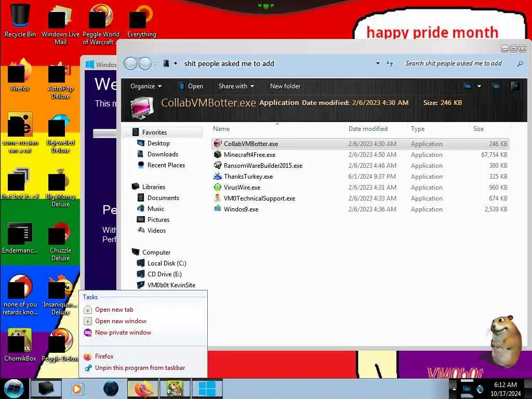Open Recent Places in navigation pane
The image size is (532, 399).
pyautogui.click(x=166, y=165)
